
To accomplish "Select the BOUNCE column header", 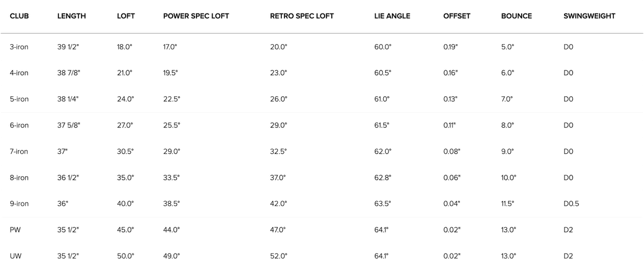I will (x=516, y=16).
